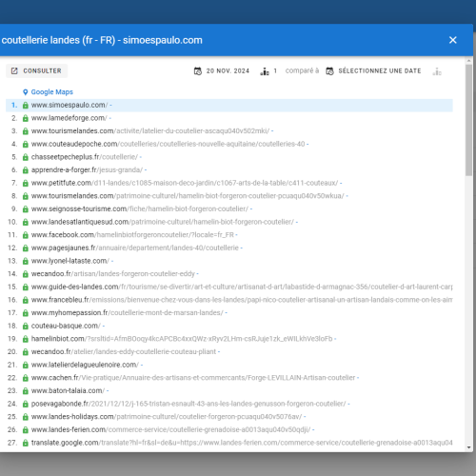Open the Google Maps link

pyautogui.click(x=51, y=92)
